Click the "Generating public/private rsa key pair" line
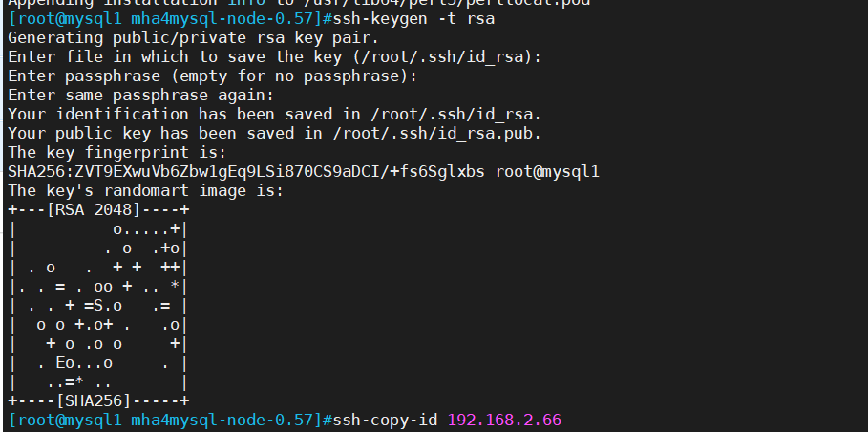 pyautogui.click(x=194, y=38)
